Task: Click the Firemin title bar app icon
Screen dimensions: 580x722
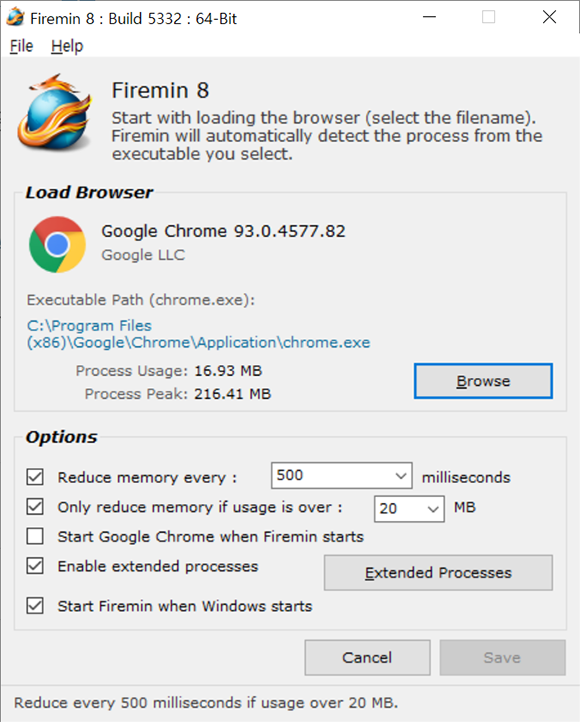Action: tap(15, 17)
